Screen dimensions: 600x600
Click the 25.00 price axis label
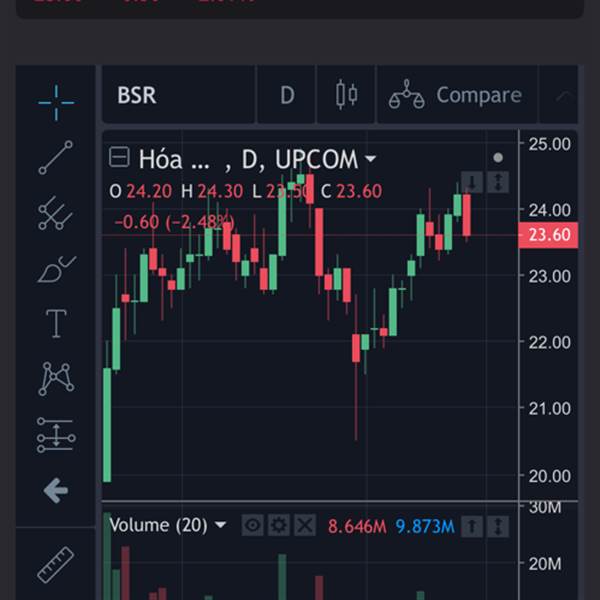[549, 144]
